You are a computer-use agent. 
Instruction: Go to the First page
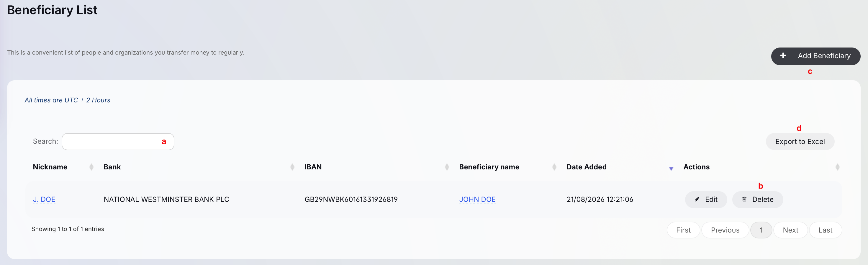tap(683, 230)
